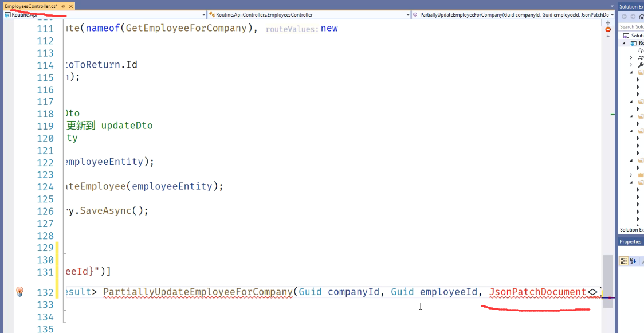Click the Properties panel title
Image resolution: width=644 pixels, height=333 pixels.
(x=630, y=242)
